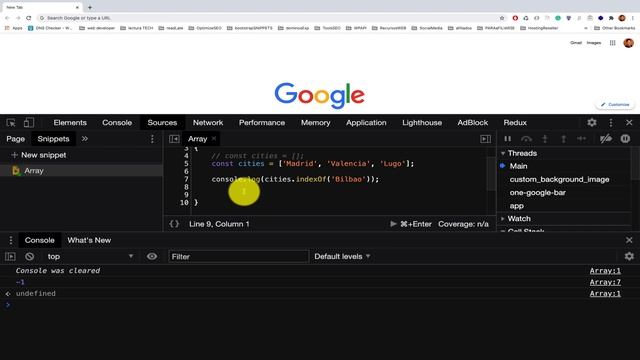
Task: Open the Redux tab
Action: 515,122
